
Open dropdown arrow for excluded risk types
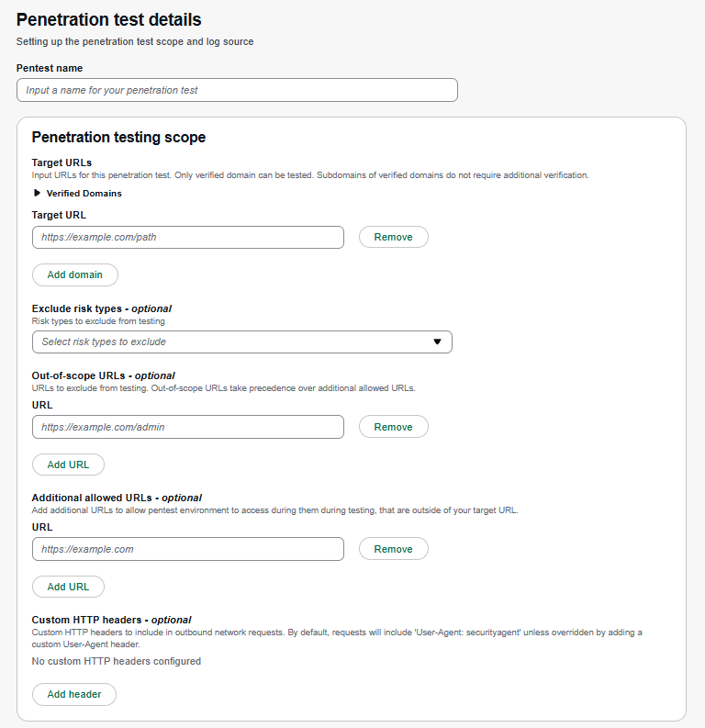(x=437, y=342)
